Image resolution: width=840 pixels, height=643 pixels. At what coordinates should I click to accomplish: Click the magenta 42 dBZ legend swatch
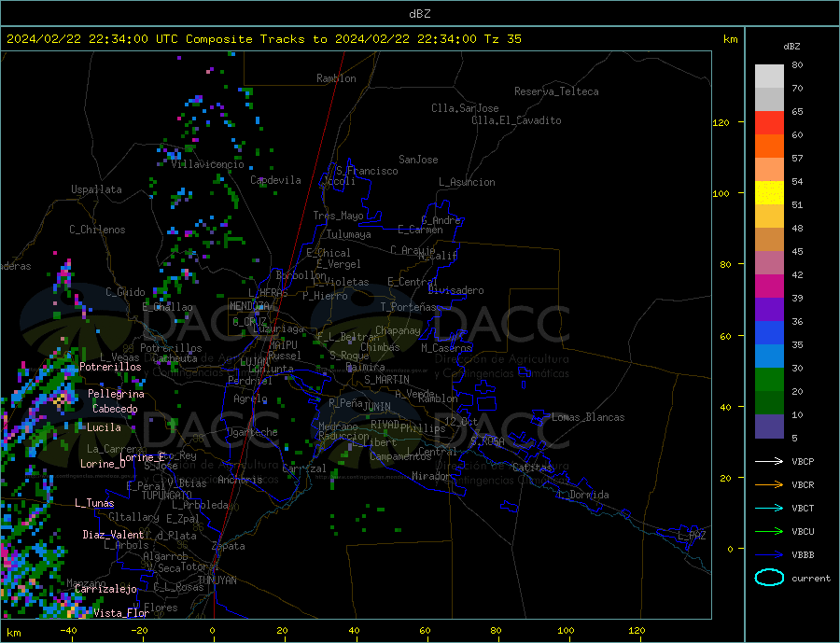pos(769,287)
